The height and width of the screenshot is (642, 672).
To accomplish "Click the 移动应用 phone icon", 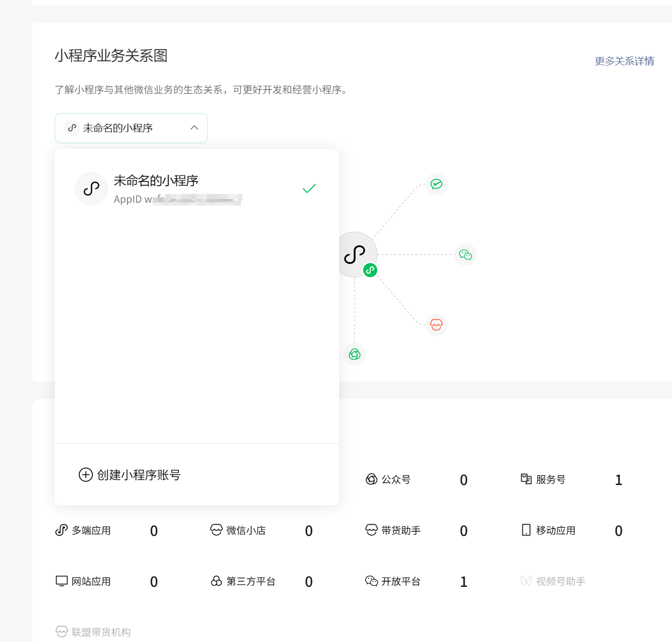I will [x=526, y=530].
